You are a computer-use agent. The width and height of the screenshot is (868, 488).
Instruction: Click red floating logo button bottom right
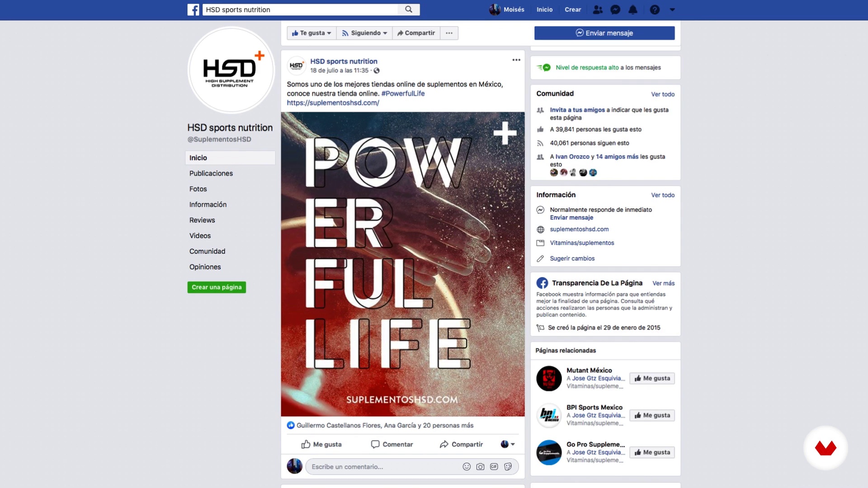point(826,448)
